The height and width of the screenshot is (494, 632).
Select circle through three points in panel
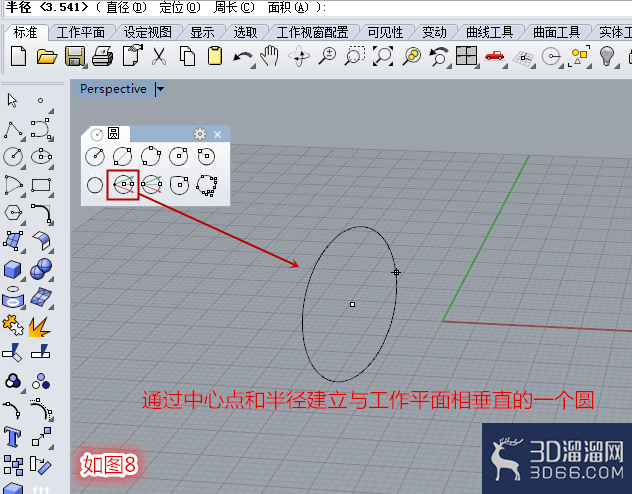pos(151,156)
